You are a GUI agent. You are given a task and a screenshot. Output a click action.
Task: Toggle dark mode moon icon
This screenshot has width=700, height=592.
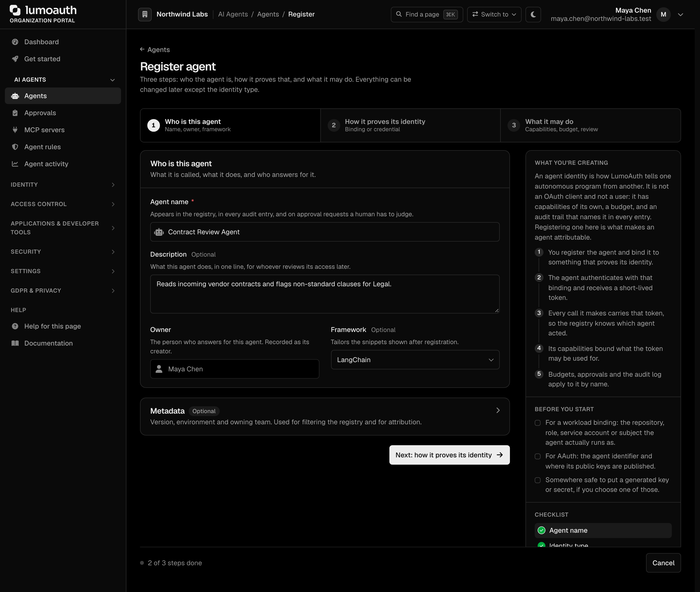point(533,14)
